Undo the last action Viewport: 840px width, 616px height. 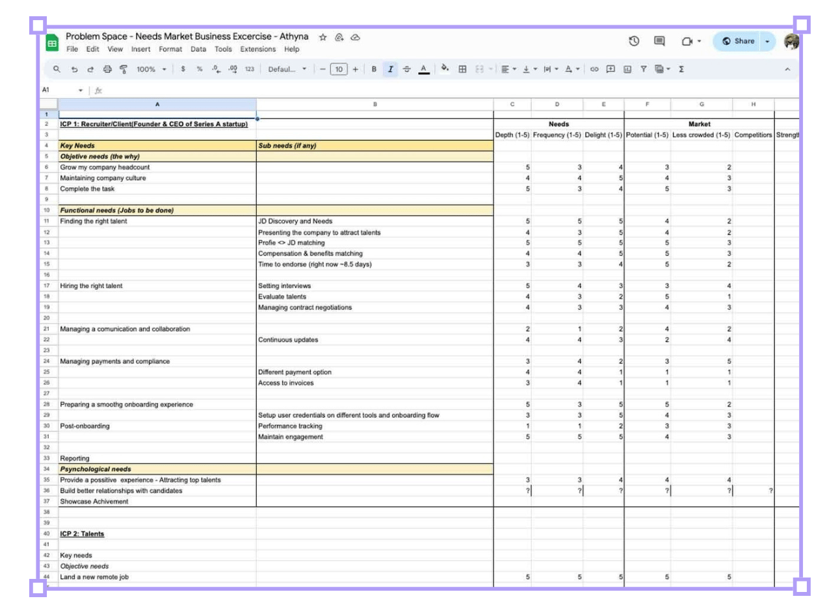click(74, 69)
